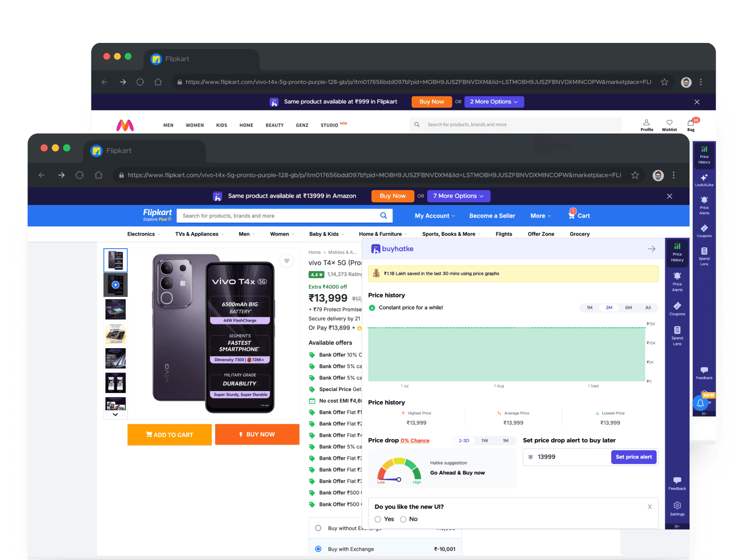Expand the Baby & Kids category menu
Viewport: 747px width, 560px height.
tap(327, 234)
